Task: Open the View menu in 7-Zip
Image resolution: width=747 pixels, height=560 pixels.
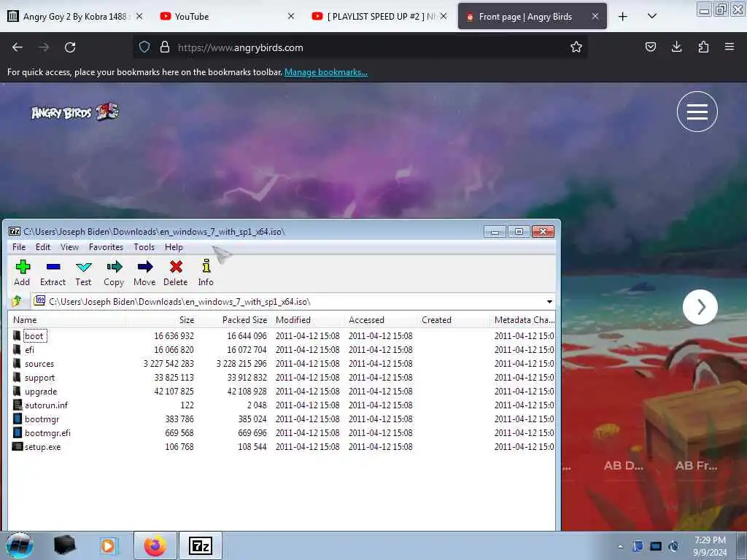Action: tap(69, 246)
